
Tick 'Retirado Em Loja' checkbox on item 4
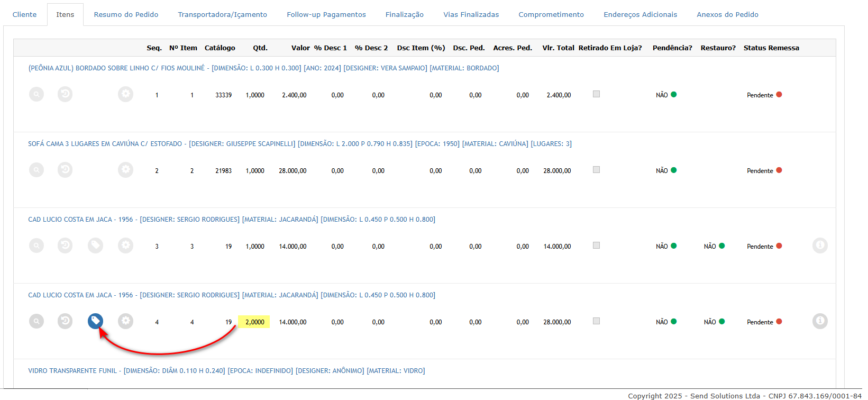[x=596, y=321]
